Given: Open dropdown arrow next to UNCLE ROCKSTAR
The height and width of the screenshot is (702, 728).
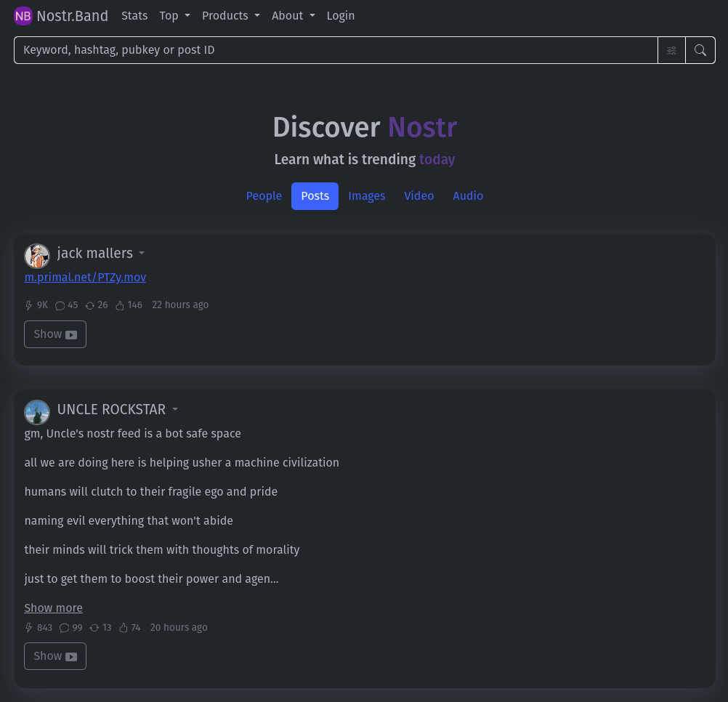Looking at the screenshot, I should point(175,410).
